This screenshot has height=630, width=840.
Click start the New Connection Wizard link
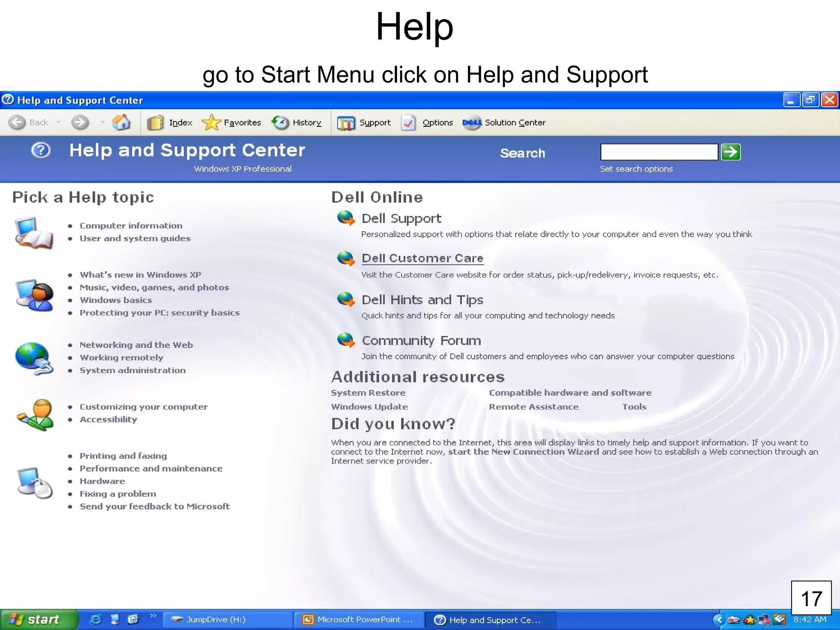pos(523,452)
